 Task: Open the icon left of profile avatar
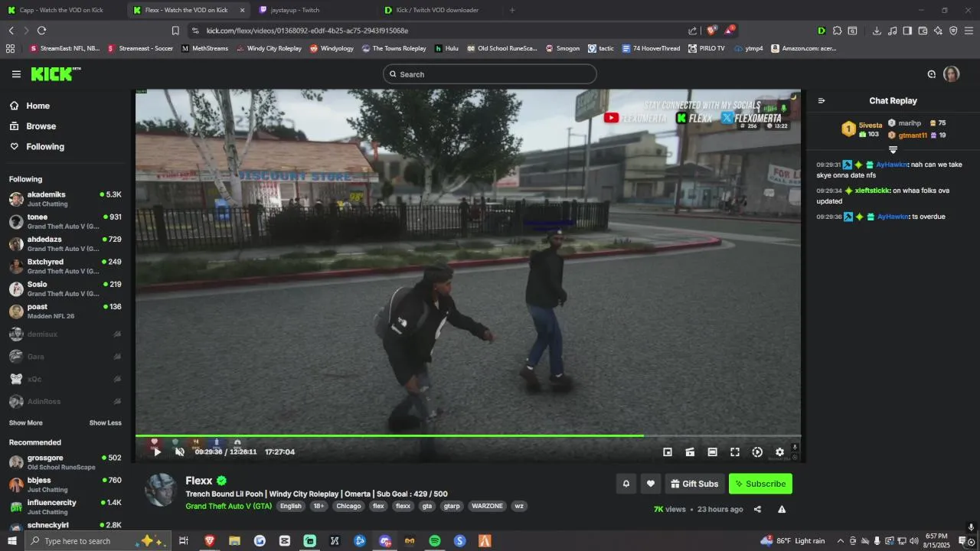tap(932, 74)
